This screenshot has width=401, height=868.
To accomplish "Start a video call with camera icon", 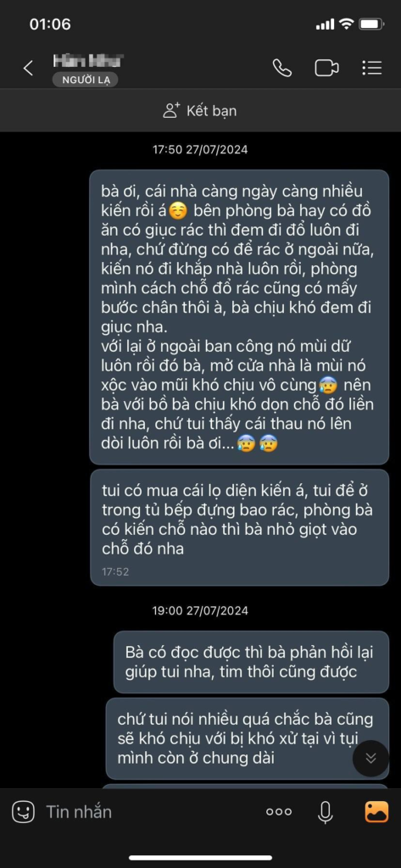I will [x=326, y=68].
